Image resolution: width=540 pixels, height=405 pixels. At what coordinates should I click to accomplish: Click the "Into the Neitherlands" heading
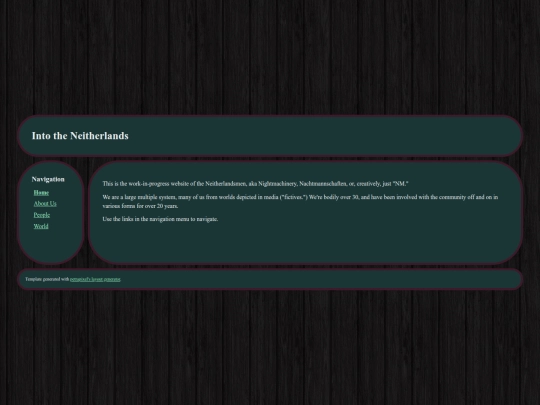[x=80, y=136]
